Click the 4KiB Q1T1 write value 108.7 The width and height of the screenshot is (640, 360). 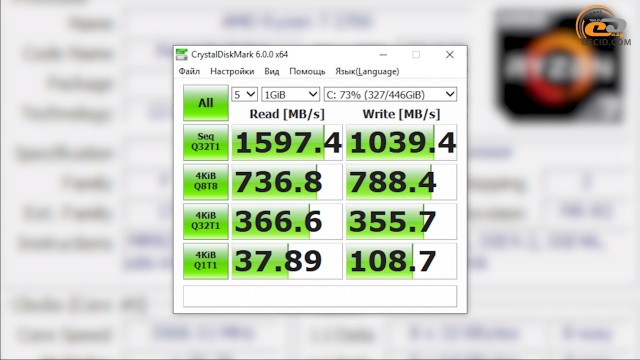click(x=401, y=261)
